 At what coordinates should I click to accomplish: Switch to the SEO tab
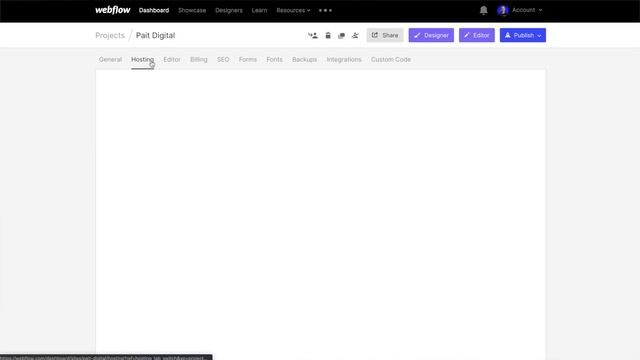[x=223, y=60]
